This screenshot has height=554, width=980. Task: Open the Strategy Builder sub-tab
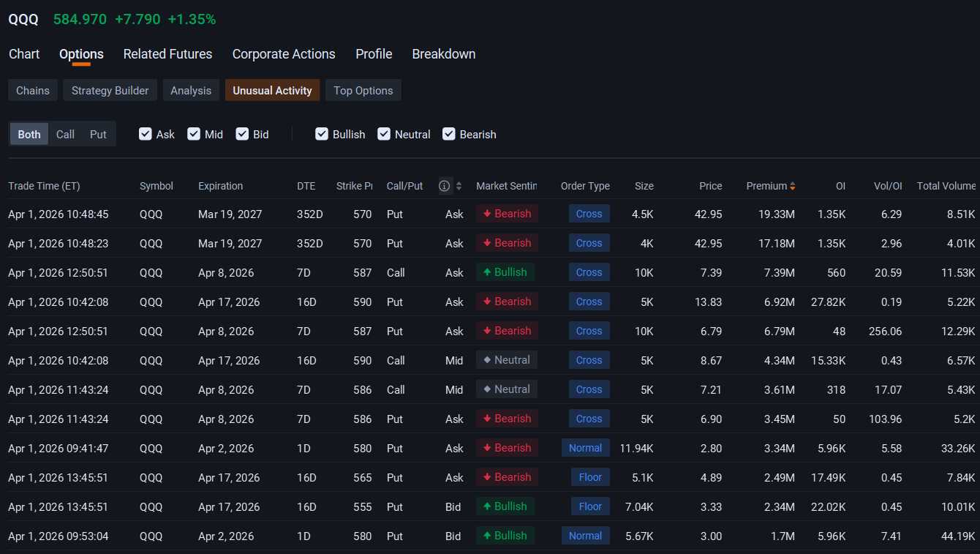pos(110,90)
